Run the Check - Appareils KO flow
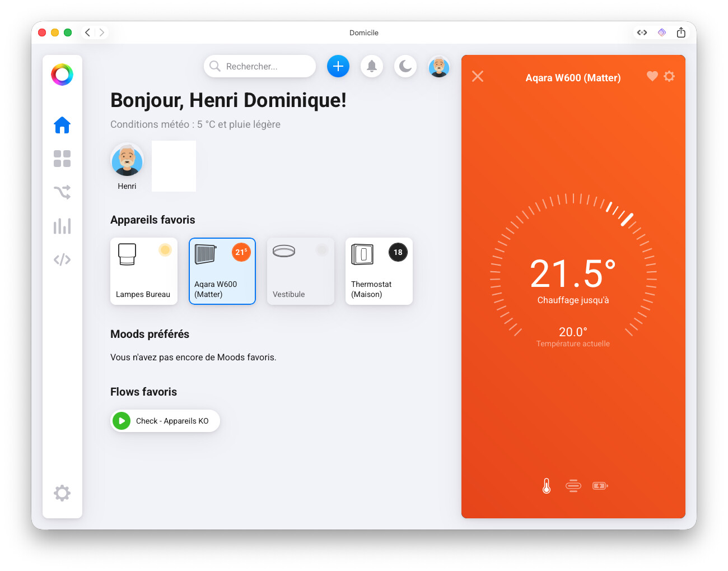728x571 pixels. [x=165, y=421]
